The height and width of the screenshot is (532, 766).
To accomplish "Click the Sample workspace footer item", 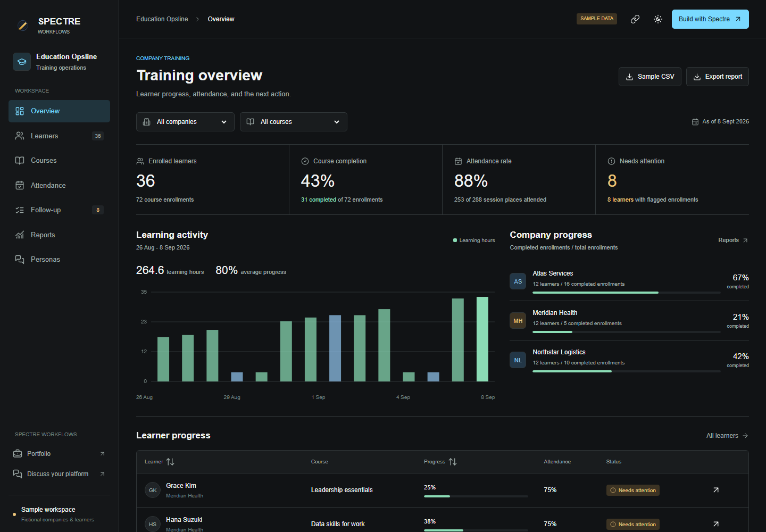I will tap(59, 514).
